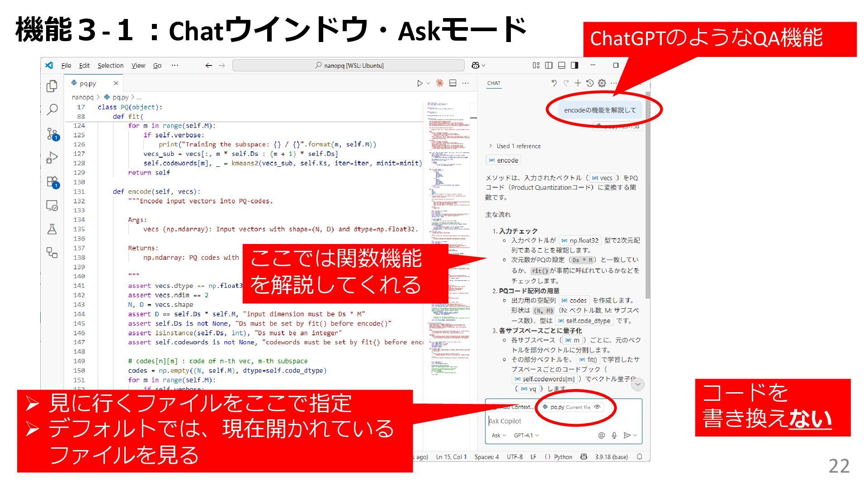Open the Remote Explorer view
Screen dimensions: 868x488
52,206
